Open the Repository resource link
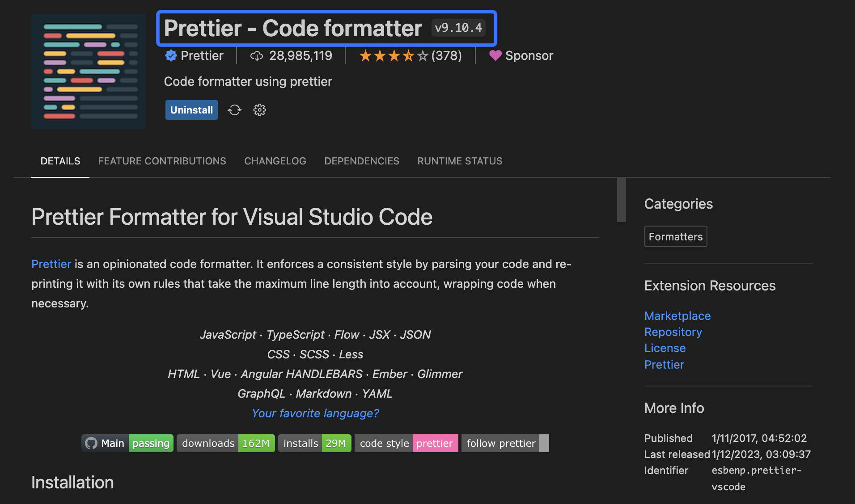 673,332
